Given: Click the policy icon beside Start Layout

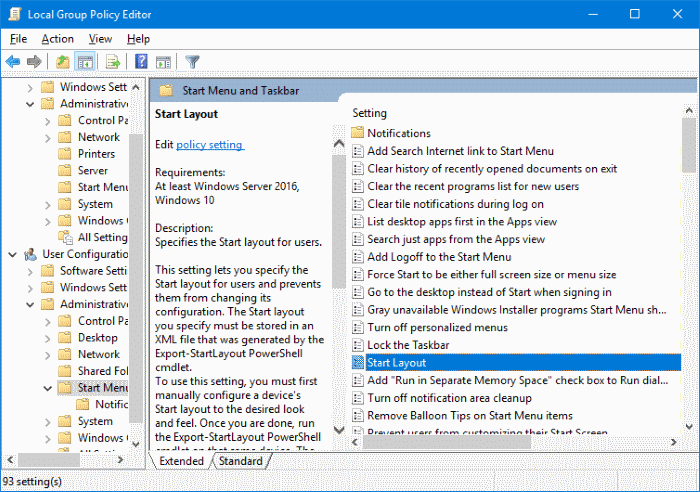Looking at the screenshot, I should tap(358, 363).
